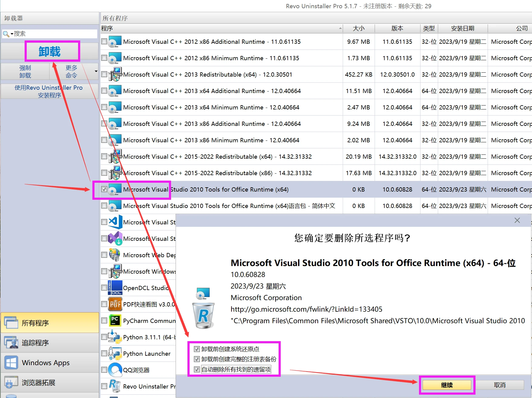Image resolution: width=532 pixels, height=398 pixels.
Task: Click the Windows Apps logo icon
Action: coord(11,362)
